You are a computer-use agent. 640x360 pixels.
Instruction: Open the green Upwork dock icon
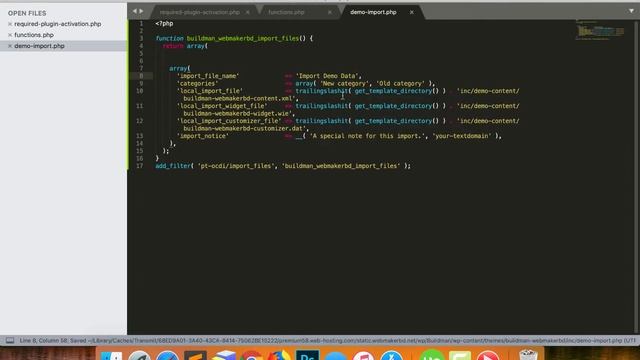(432, 356)
